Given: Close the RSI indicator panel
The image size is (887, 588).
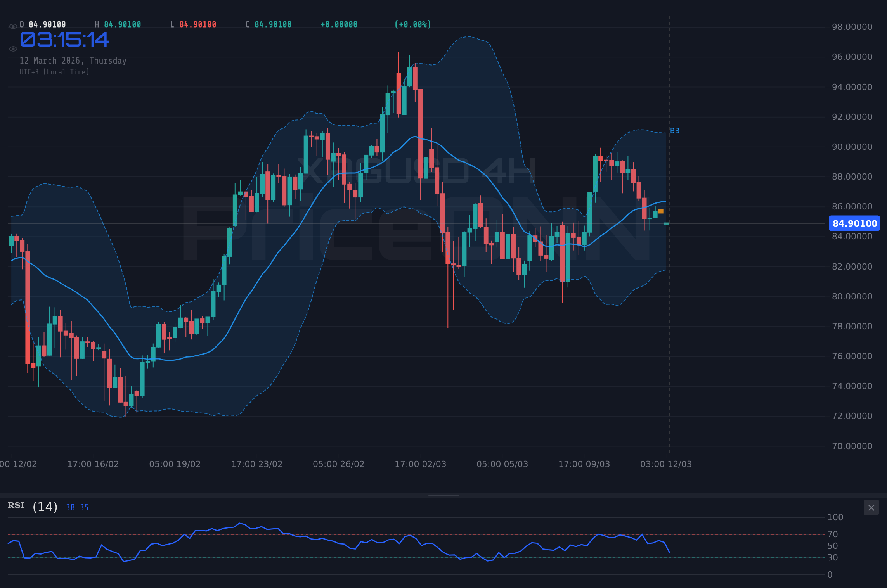Looking at the screenshot, I should coord(871,507).
